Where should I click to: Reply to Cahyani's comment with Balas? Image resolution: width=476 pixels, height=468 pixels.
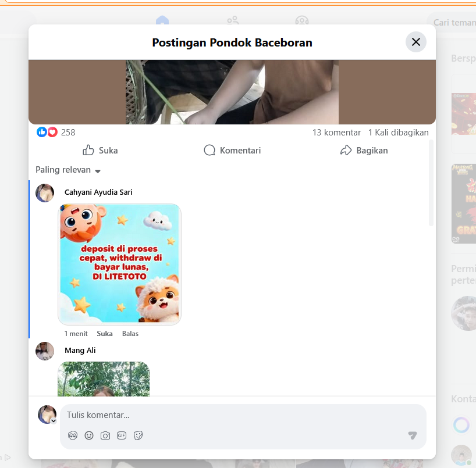point(130,334)
